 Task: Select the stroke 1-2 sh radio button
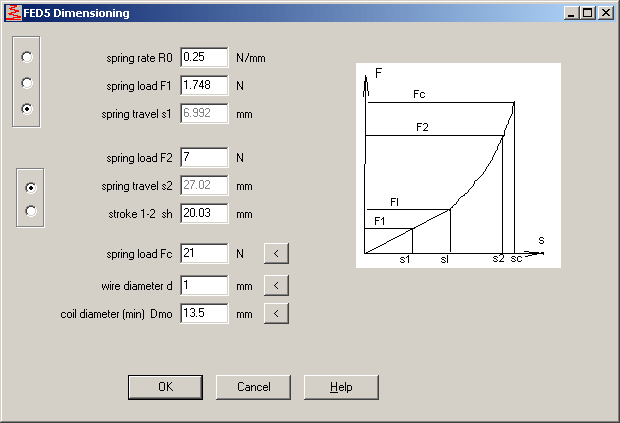tap(31, 211)
